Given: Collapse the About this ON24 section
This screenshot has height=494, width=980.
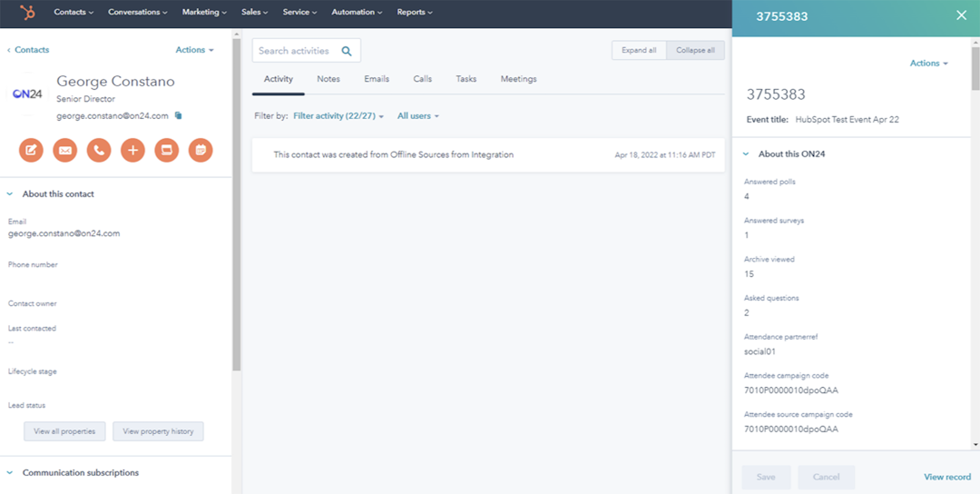Looking at the screenshot, I should (x=746, y=153).
